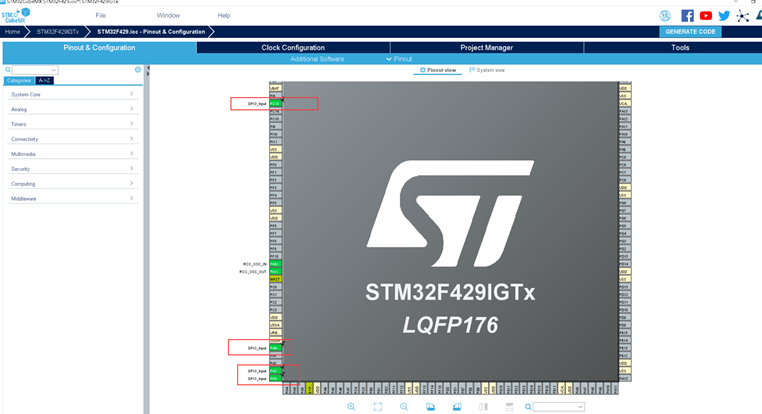The width and height of the screenshot is (762, 414).
Task: Select the green RCC_OSC_OUT pin
Action: [275, 272]
